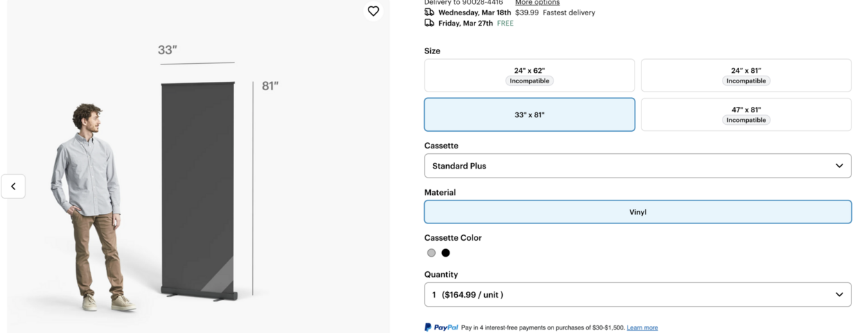
Task: Click Incompatible badge under 47" x 81"
Action: click(746, 120)
